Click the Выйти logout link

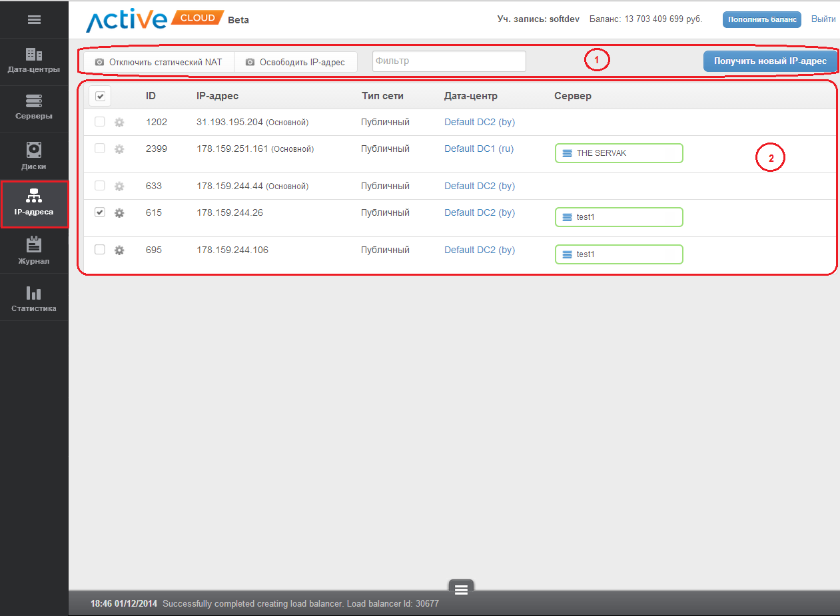click(823, 19)
